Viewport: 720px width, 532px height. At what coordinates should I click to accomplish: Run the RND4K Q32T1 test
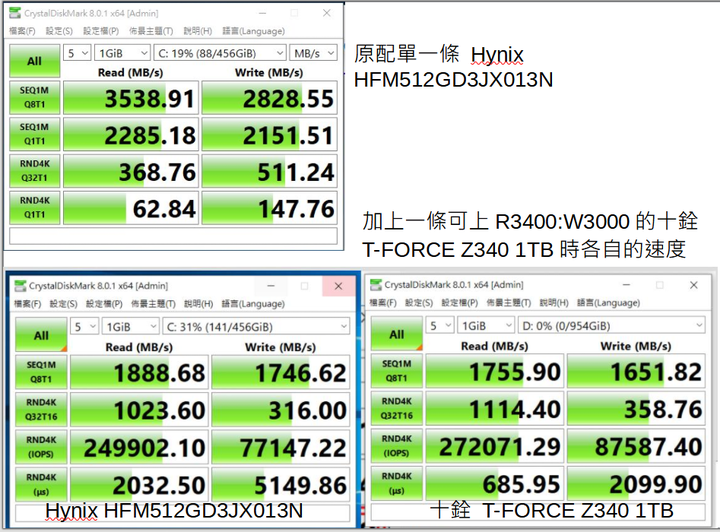click(x=34, y=171)
